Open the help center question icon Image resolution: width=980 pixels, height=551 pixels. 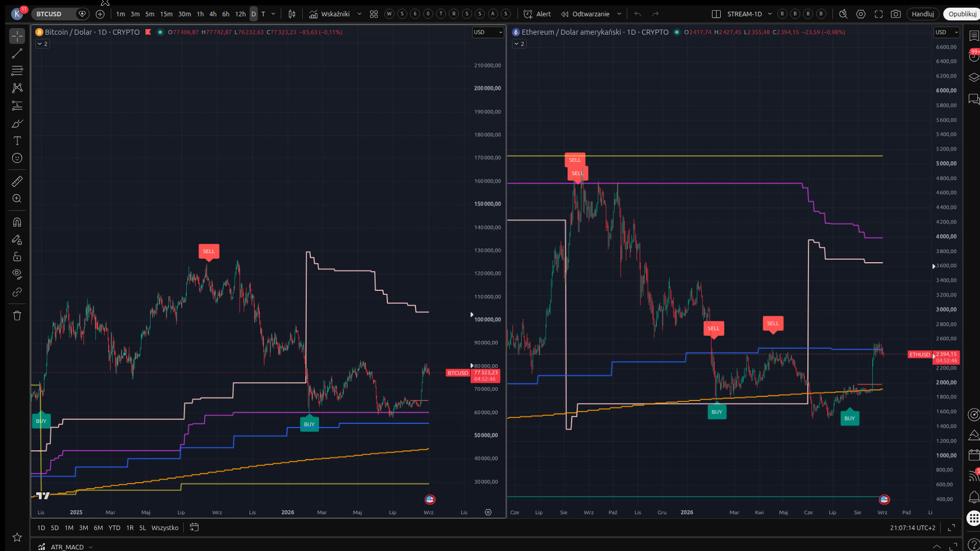pyautogui.click(x=974, y=545)
